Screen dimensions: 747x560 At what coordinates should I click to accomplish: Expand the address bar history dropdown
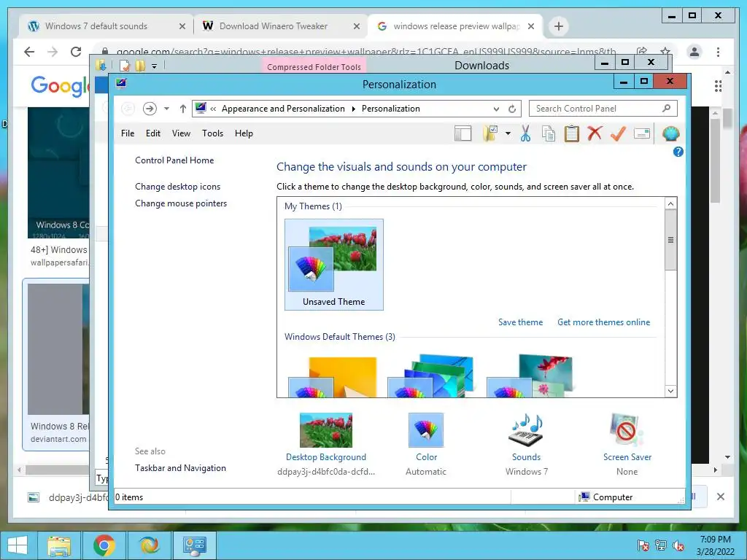pyautogui.click(x=496, y=109)
